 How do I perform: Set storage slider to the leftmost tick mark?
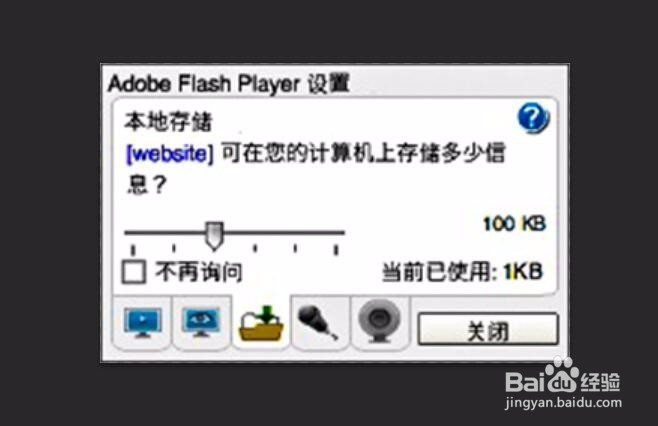pos(133,250)
